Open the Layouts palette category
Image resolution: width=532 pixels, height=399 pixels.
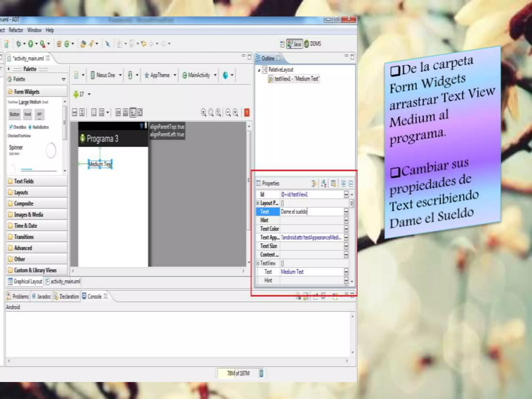21,192
